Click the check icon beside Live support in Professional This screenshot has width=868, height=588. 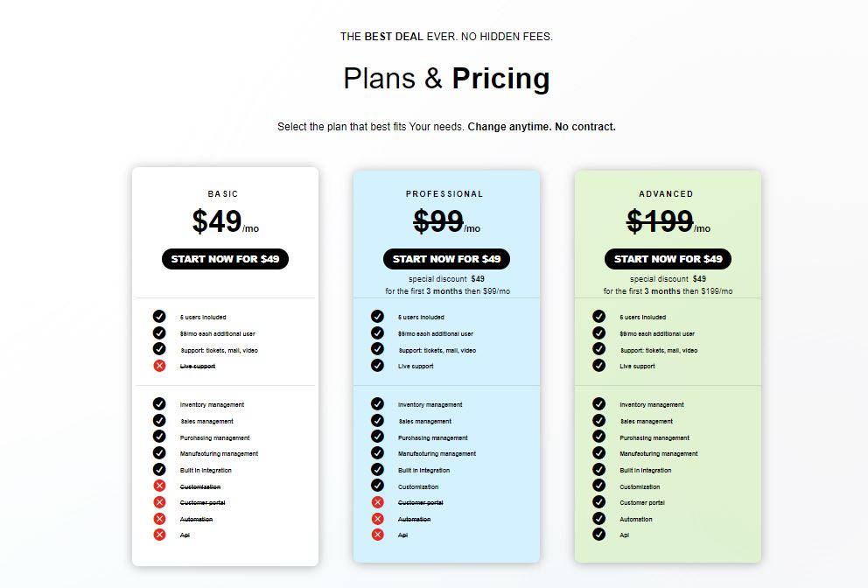pyautogui.click(x=377, y=366)
